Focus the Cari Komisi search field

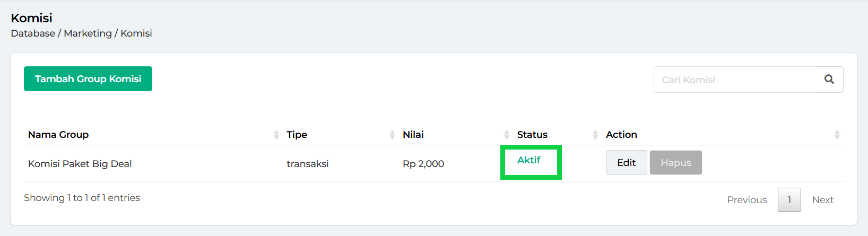point(737,80)
